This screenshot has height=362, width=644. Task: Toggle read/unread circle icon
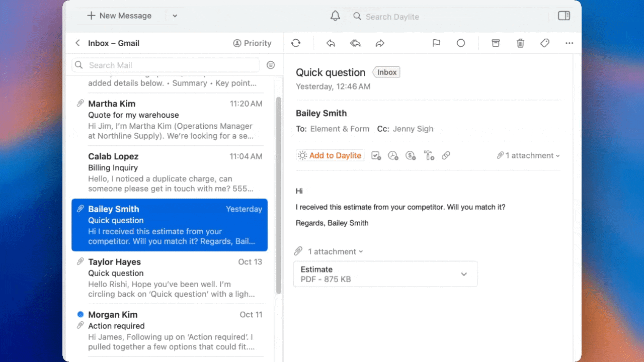[461, 43]
